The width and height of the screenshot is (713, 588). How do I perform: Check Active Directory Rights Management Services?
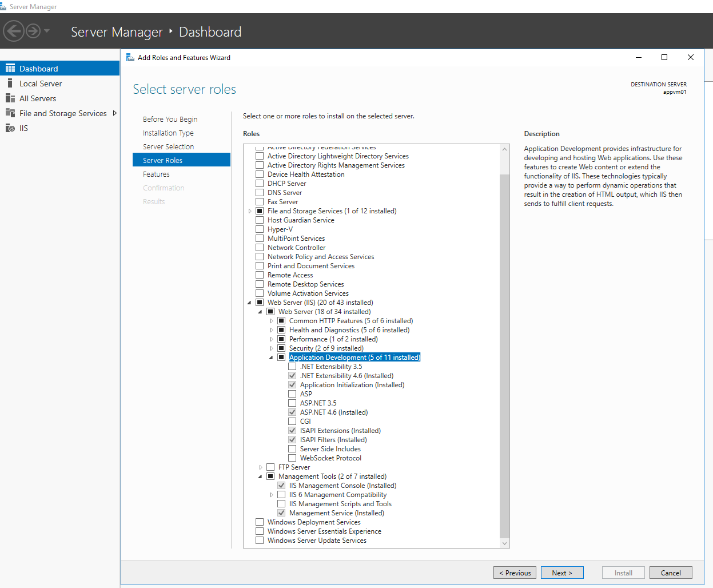tap(260, 165)
